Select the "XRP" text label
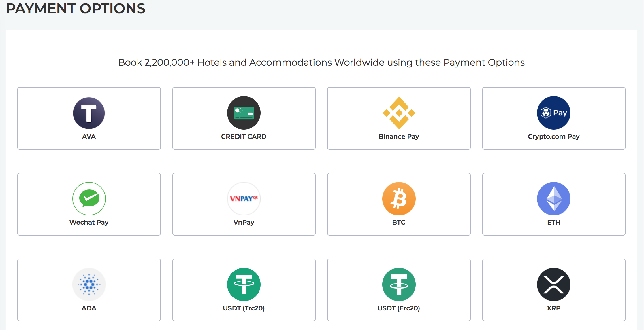 click(553, 308)
